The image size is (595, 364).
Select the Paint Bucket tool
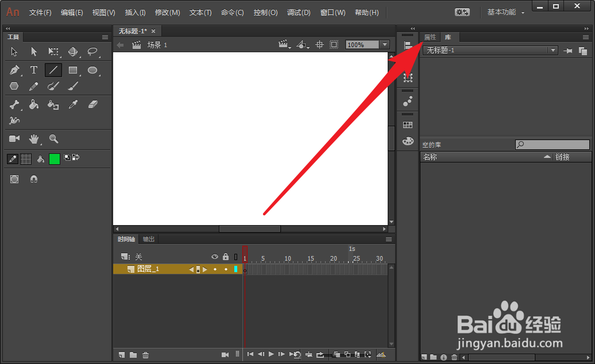pos(34,104)
